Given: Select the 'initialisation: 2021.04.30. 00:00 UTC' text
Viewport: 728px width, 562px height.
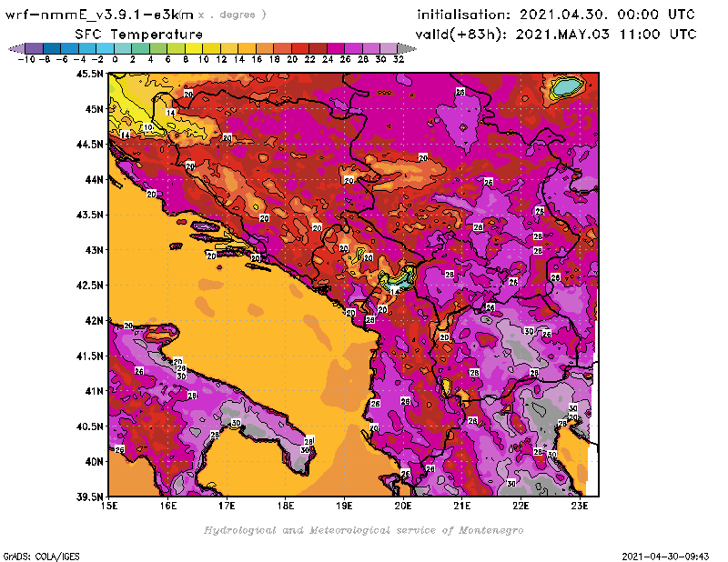Looking at the screenshot, I should (x=556, y=15).
